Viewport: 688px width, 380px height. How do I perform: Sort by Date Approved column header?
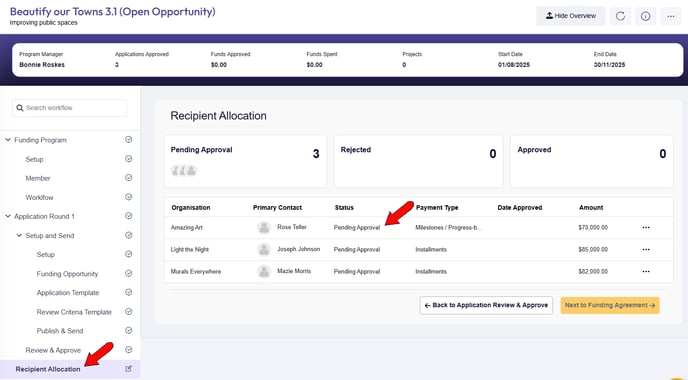(x=520, y=208)
